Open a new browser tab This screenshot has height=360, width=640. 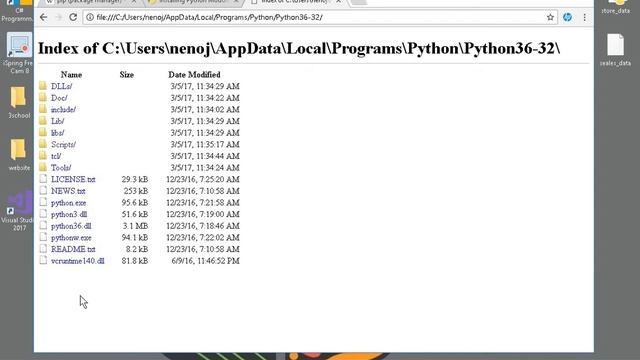[x=359, y=2]
